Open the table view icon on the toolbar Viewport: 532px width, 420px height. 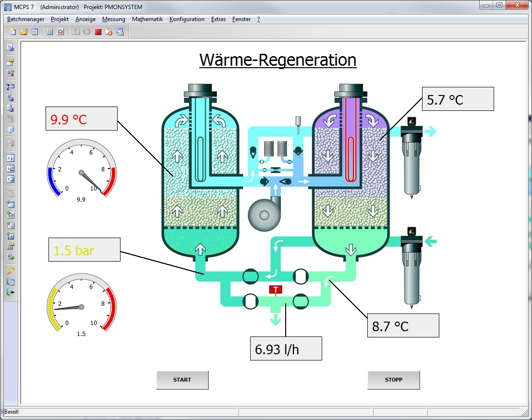click(x=49, y=32)
